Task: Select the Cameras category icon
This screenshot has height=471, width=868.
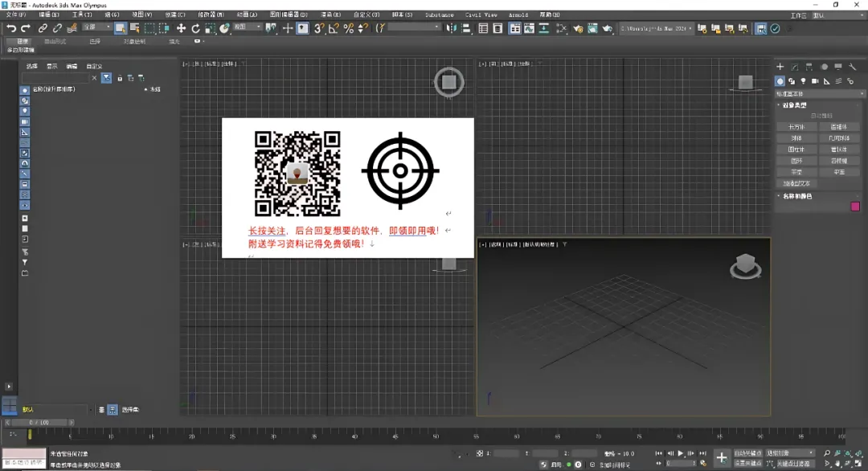Action: click(815, 81)
